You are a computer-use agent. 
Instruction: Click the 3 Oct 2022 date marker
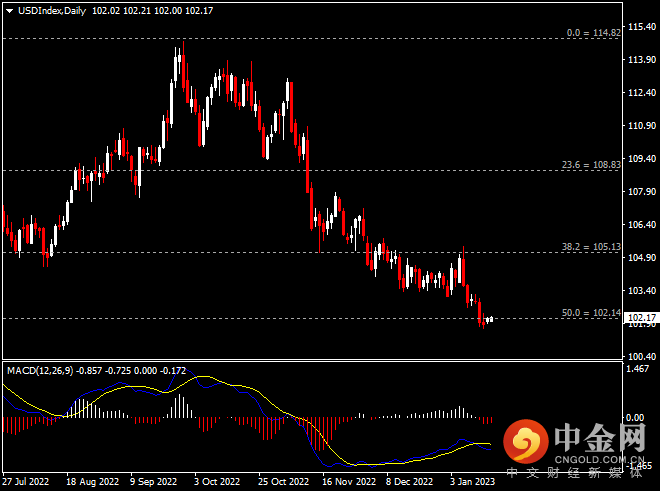point(214,481)
